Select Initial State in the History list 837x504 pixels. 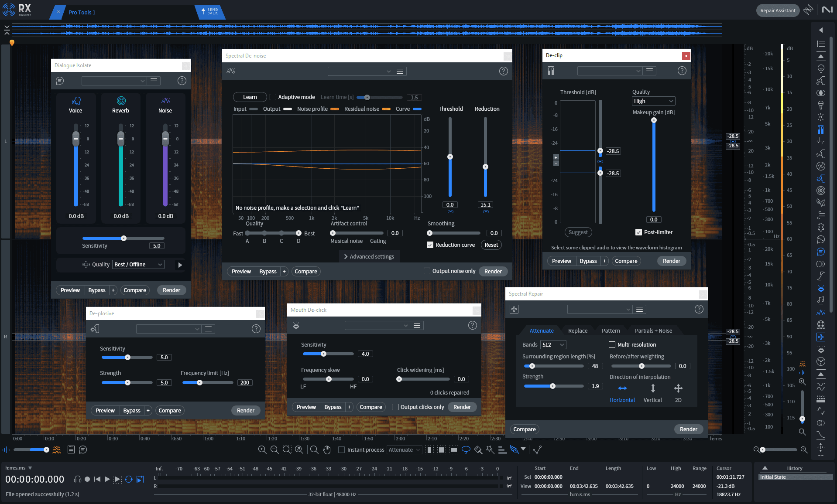coord(796,477)
